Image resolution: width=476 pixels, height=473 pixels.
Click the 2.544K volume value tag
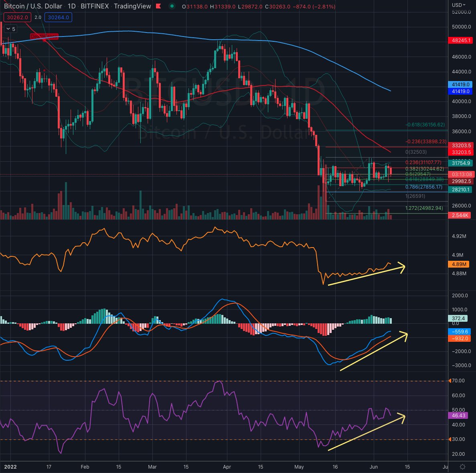tap(459, 215)
